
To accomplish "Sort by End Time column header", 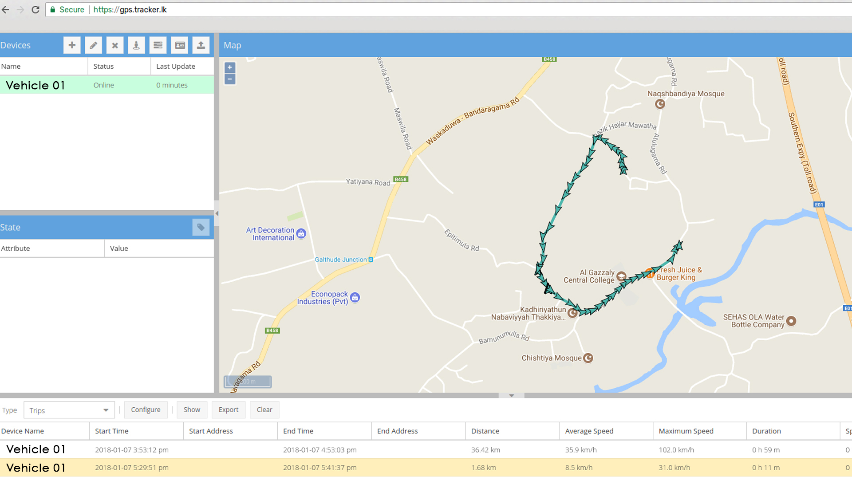I will coord(324,431).
